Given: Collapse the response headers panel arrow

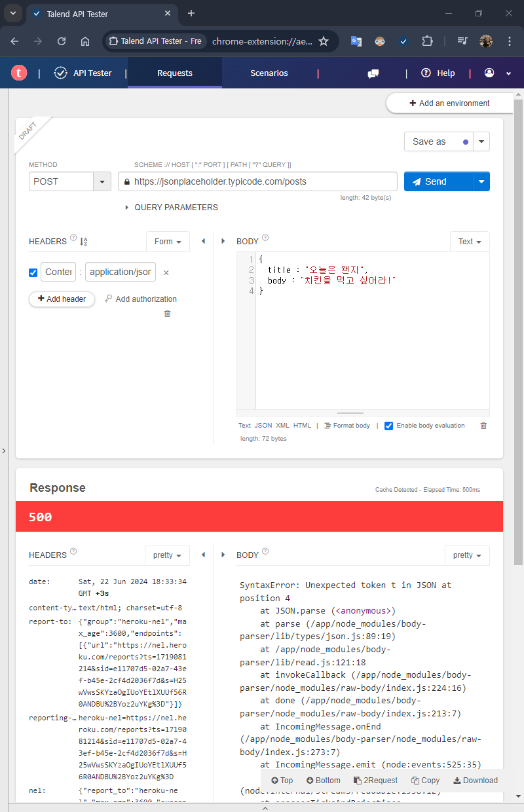Looking at the screenshot, I should point(204,555).
